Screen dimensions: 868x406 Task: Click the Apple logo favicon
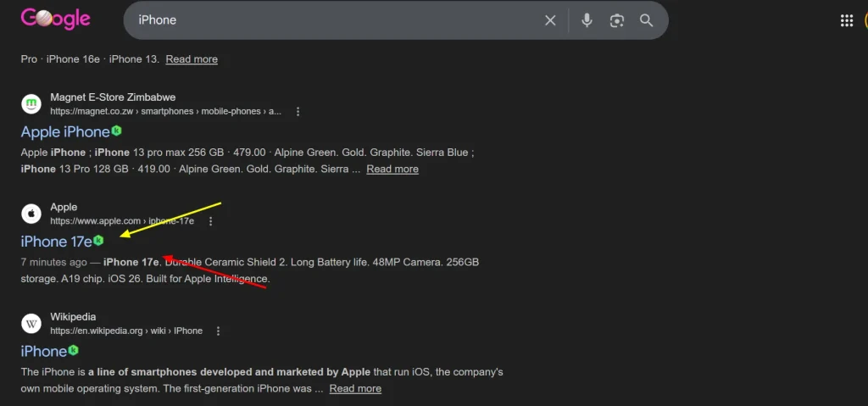pyautogui.click(x=31, y=214)
